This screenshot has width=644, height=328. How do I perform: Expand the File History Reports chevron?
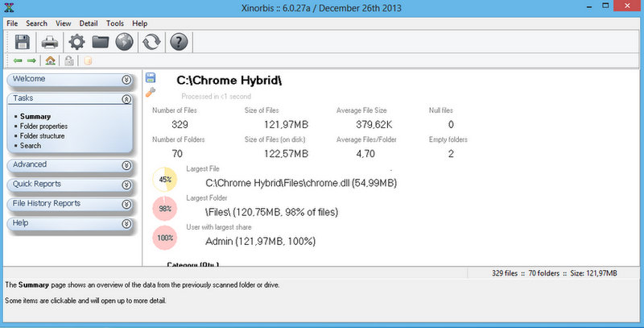126,204
